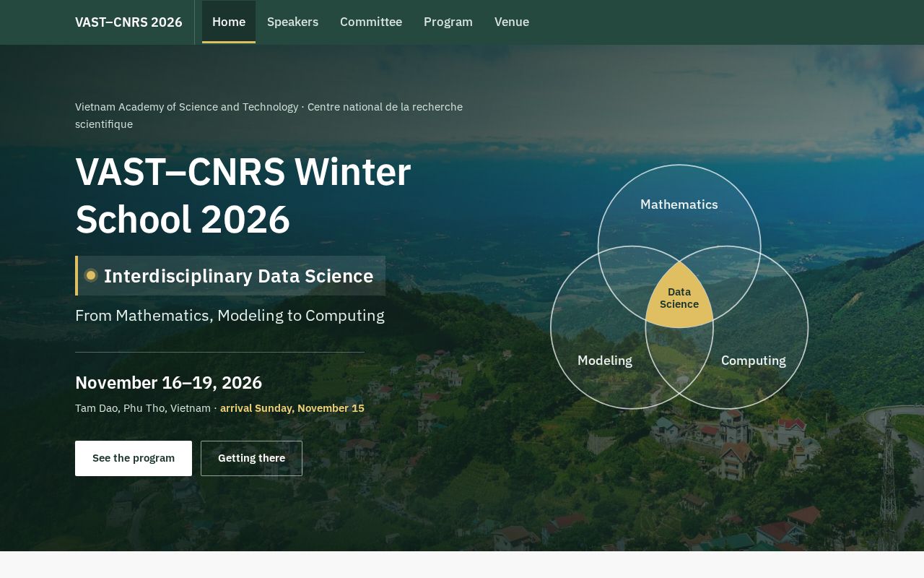Click the yellow dot beside Interdisciplinary Data Science
The width and height of the screenshot is (924, 578).
coord(91,275)
